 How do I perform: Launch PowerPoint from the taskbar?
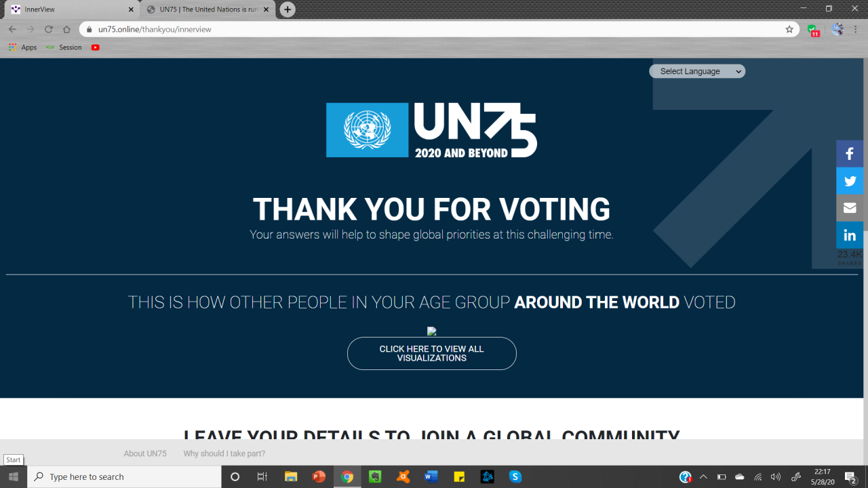(319, 476)
